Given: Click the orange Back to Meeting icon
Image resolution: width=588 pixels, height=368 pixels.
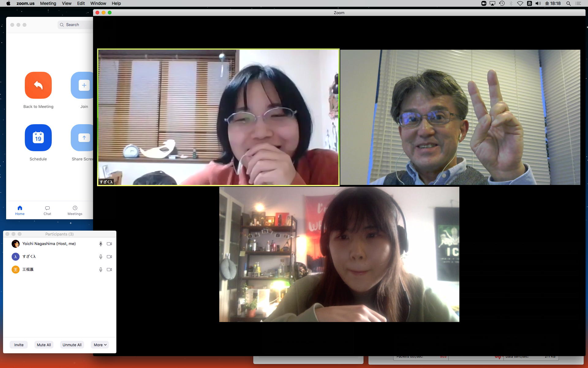Looking at the screenshot, I should 38,85.
